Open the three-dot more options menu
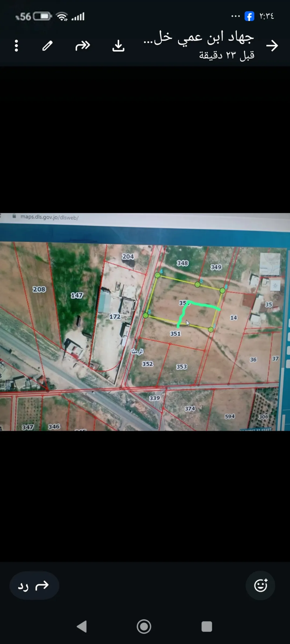The width and height of the screenshot is (290, 644). click(x=16, y=46)
